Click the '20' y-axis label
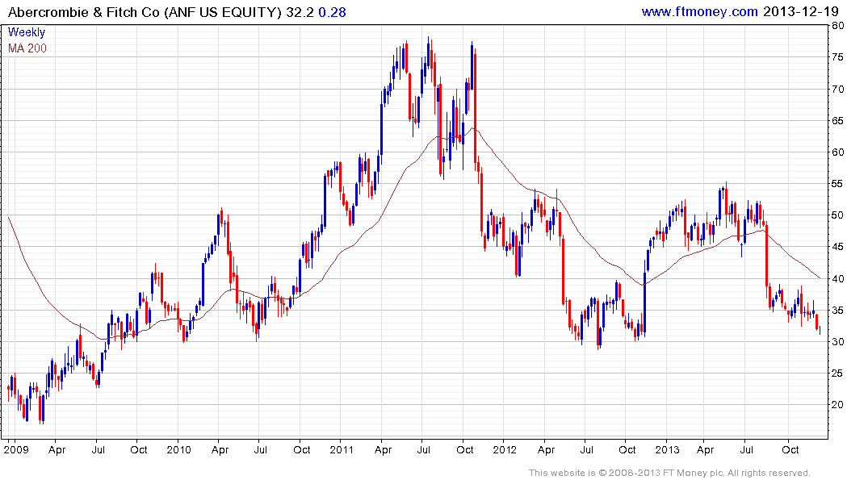The width and height of the screenshot is (868, 484). coord(837,405)
